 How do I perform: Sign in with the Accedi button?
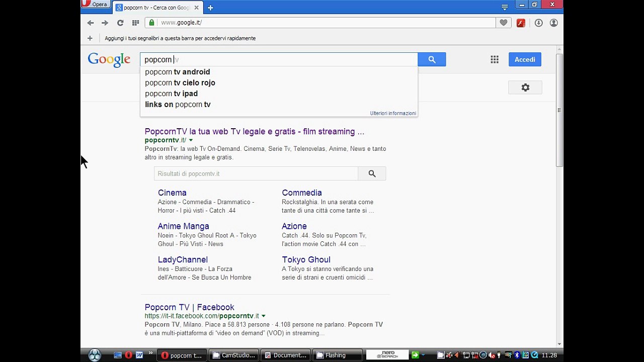click(525, 59)
